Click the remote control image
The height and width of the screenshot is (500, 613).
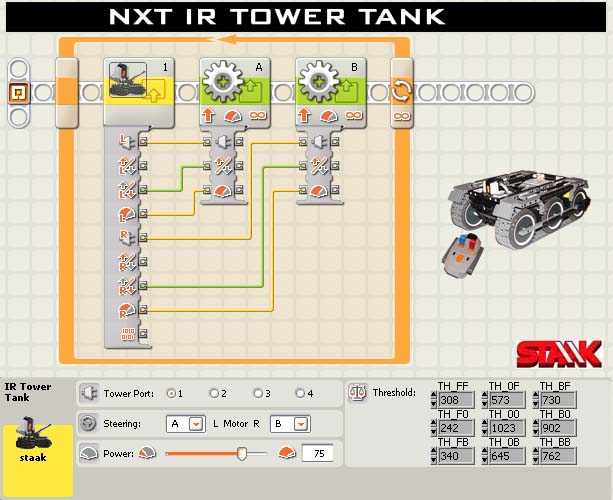point(462,256)
